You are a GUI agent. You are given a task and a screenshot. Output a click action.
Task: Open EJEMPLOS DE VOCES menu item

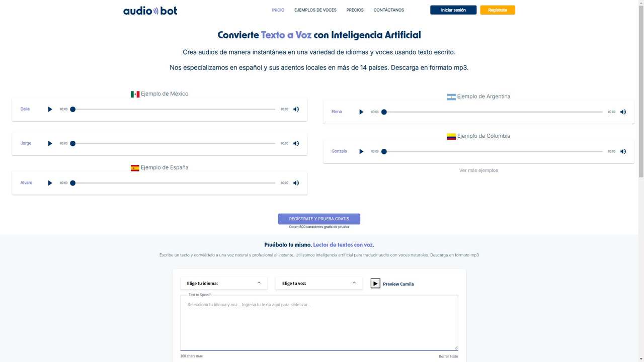pyautogui.click(x=315, y=10)
